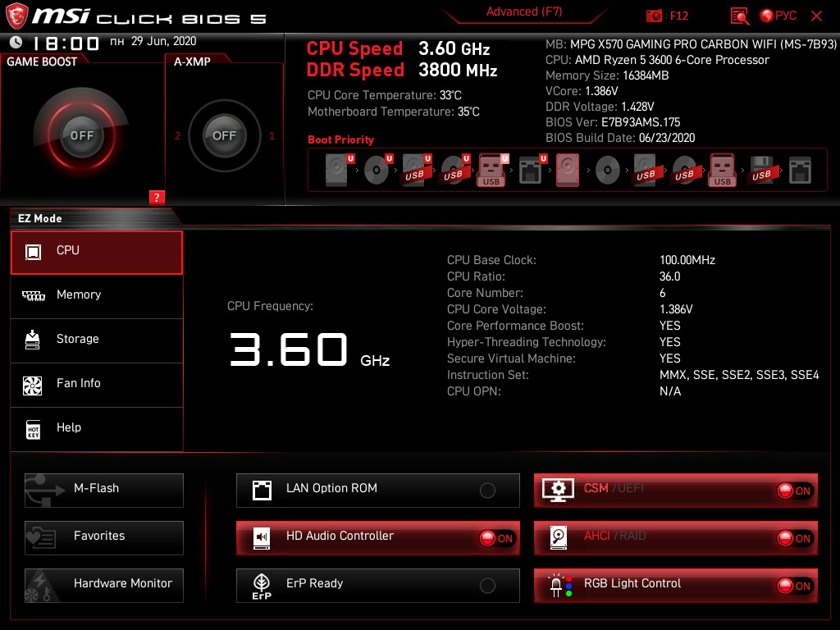Turn on the Game Boost knob

click(81, 135)
